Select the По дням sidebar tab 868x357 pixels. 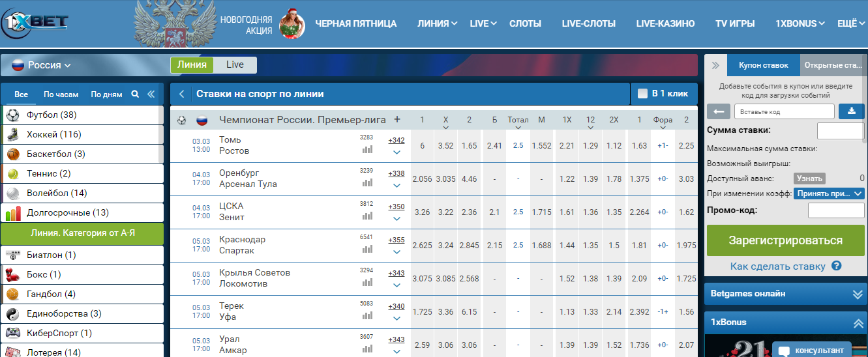click(x=106, y=94)
